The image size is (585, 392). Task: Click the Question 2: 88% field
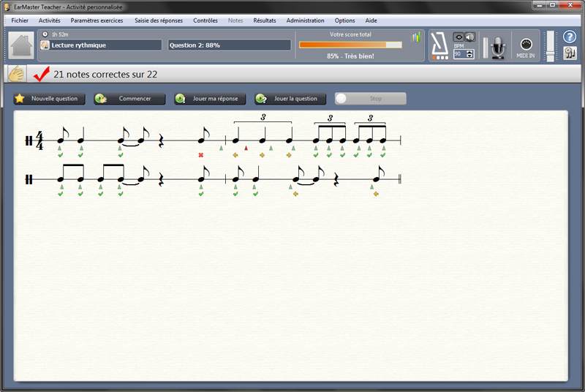point(229,45)
